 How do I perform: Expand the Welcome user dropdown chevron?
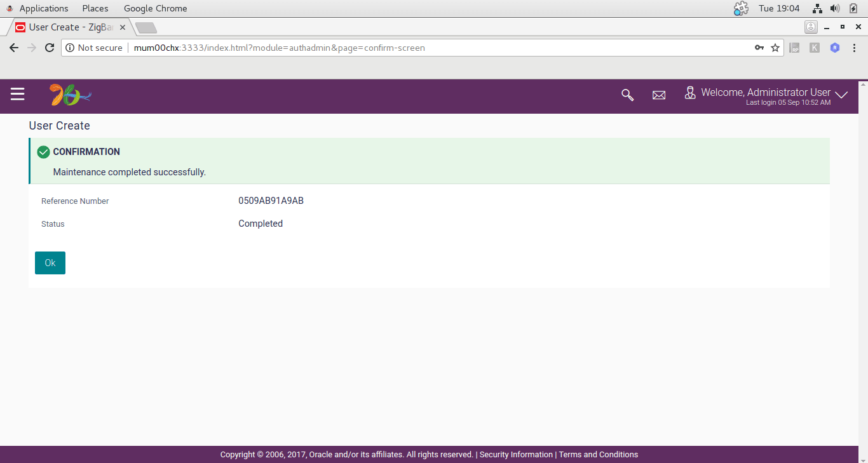841,95
